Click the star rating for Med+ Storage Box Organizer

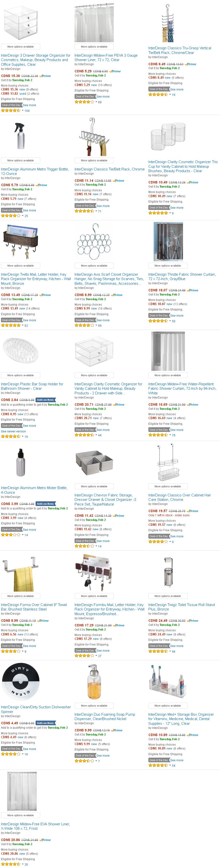(158, 765)
